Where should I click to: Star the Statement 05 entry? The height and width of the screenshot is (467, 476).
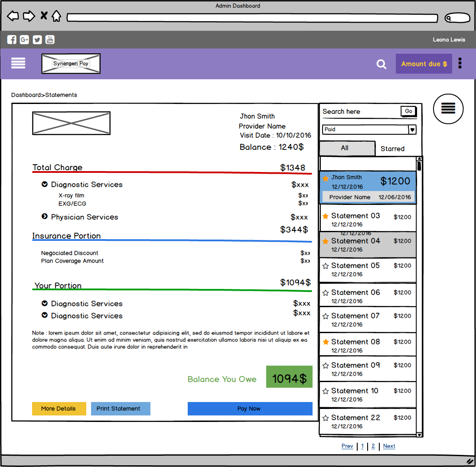coord(326,266)
